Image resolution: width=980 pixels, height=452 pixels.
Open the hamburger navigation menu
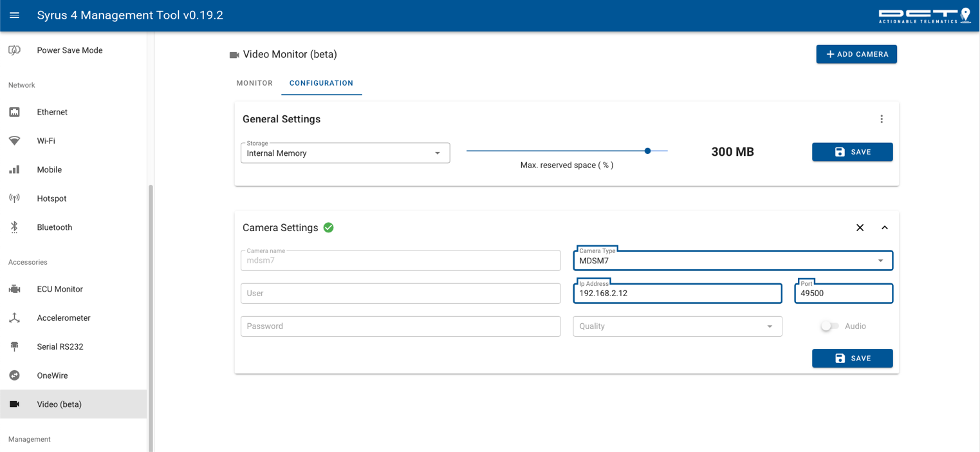[14, 15]
